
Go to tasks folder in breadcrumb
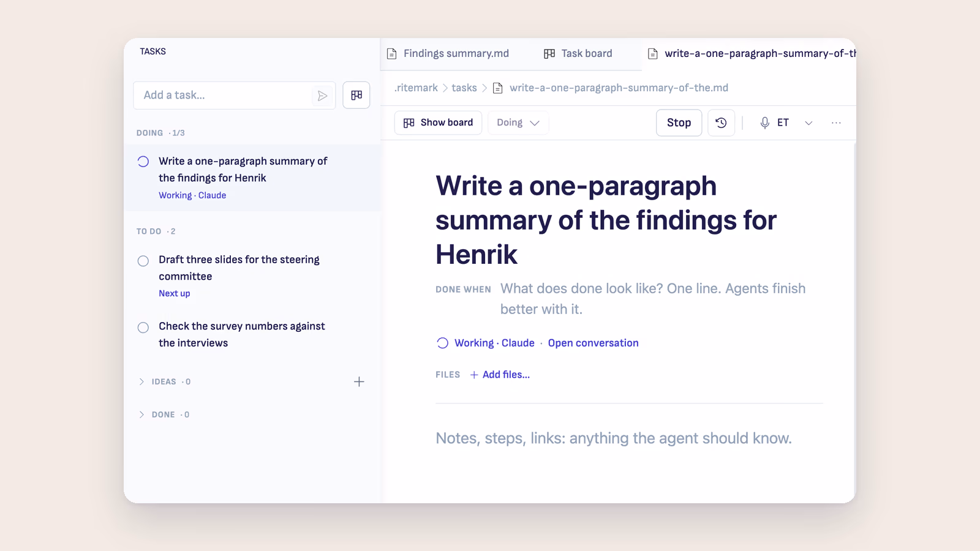click(x=464, y=88)
